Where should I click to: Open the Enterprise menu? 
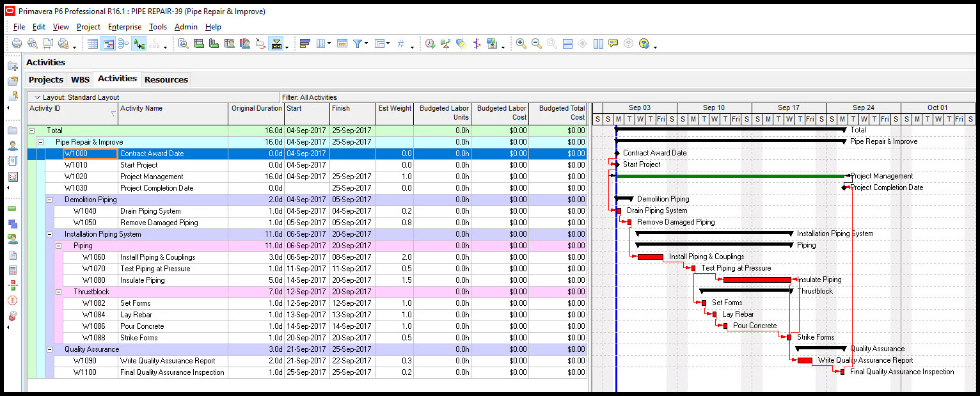pos(125,27)
